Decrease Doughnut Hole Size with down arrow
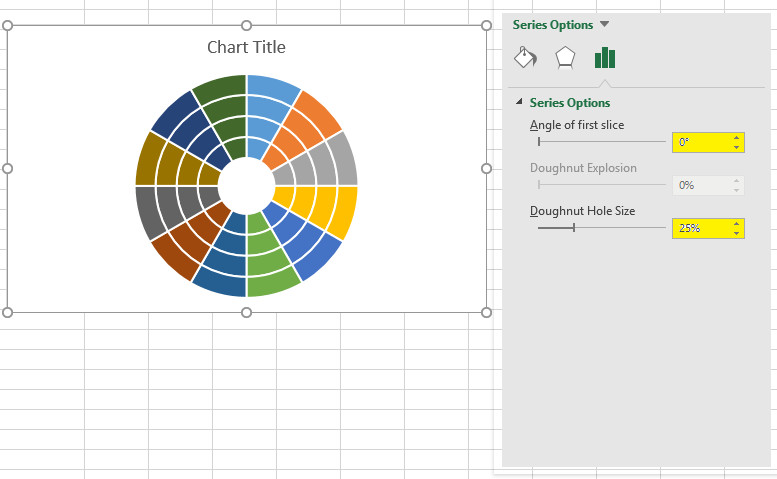The image size is (777, 479). (737, 233)
